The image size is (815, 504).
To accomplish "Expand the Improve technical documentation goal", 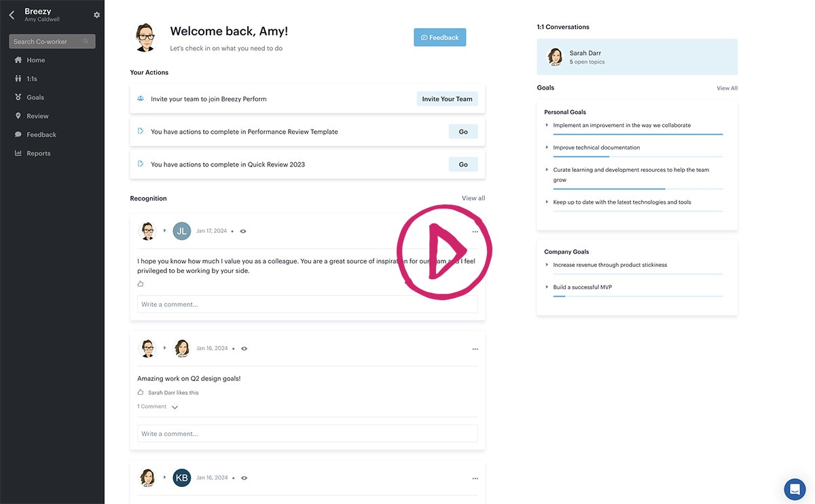I will [x=547, y=147].
